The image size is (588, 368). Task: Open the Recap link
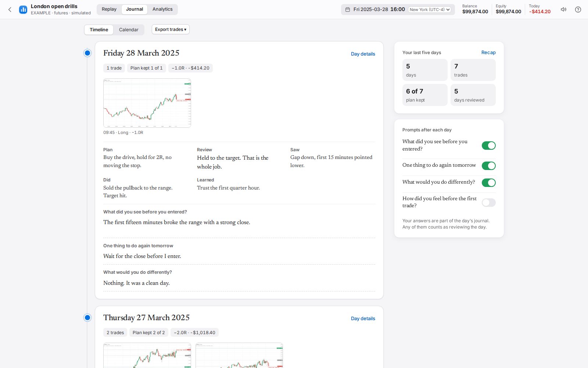488,53
